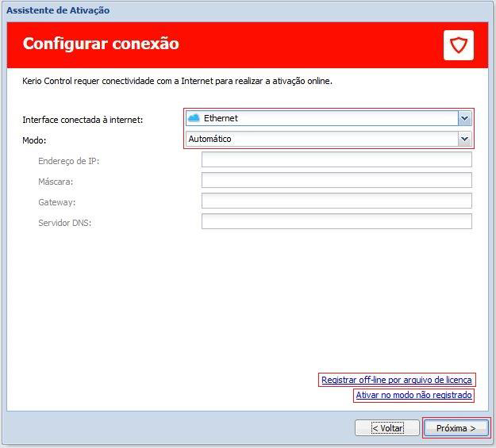The height and width of the screenshot is (448, 496).
Task: Click the 'Endereço de IP:' label
Action: (x=68, y=161)
